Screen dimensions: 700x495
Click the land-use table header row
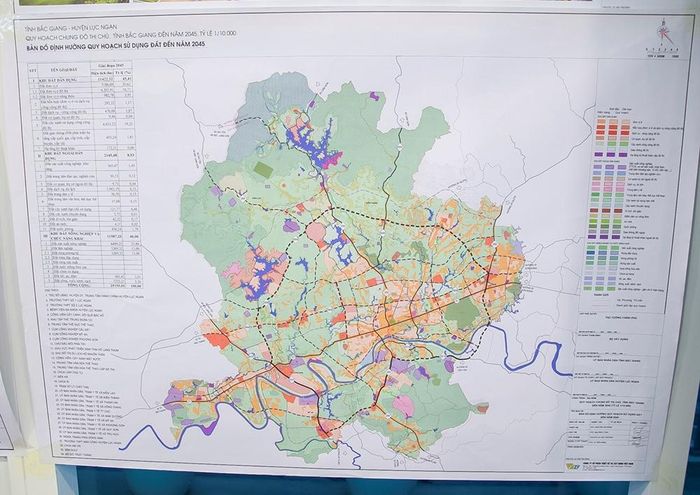click(x=80, y=69)
